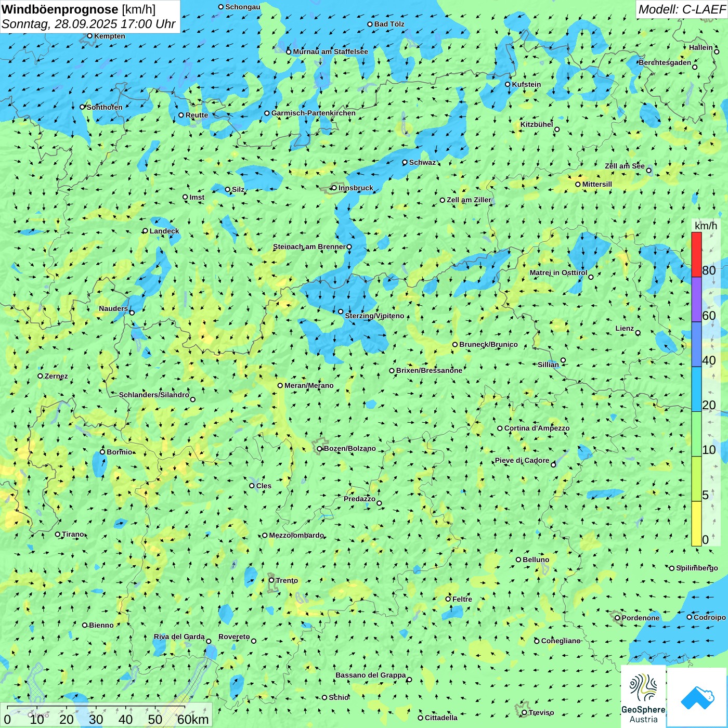The width and height of the screenshot is (728, 728).
Task: Click the 'Spilimbergo' label
Action: click(x=697, y=568)
